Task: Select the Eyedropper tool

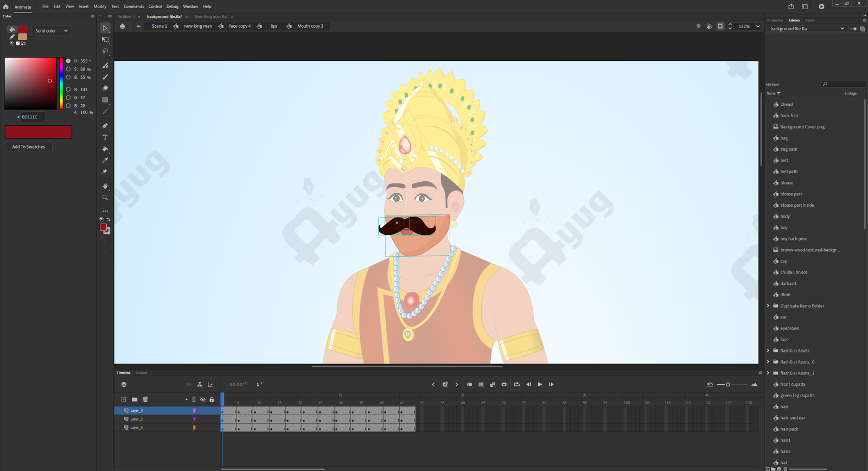Action: click(105, 161)
